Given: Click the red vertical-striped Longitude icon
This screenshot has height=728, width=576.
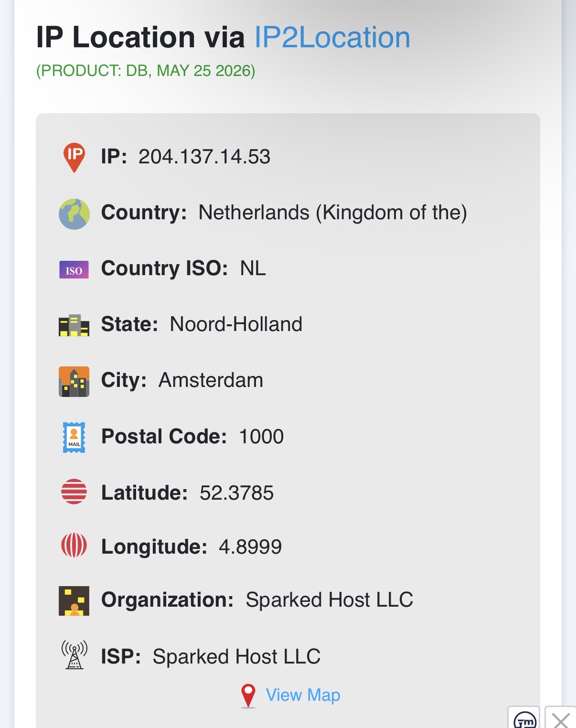Looking at the screenshot, I should point(74,545).
